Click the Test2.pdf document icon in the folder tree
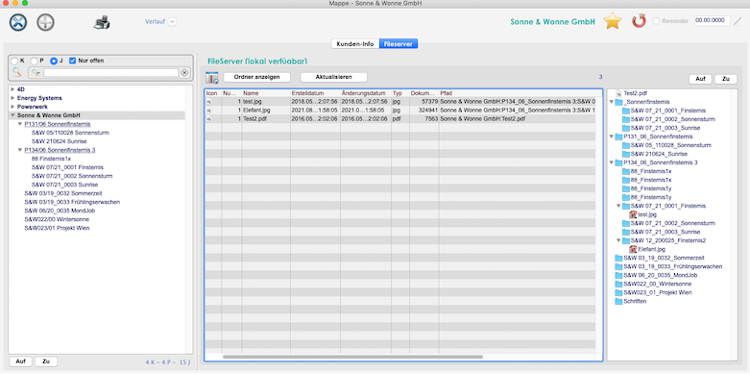 618,93
